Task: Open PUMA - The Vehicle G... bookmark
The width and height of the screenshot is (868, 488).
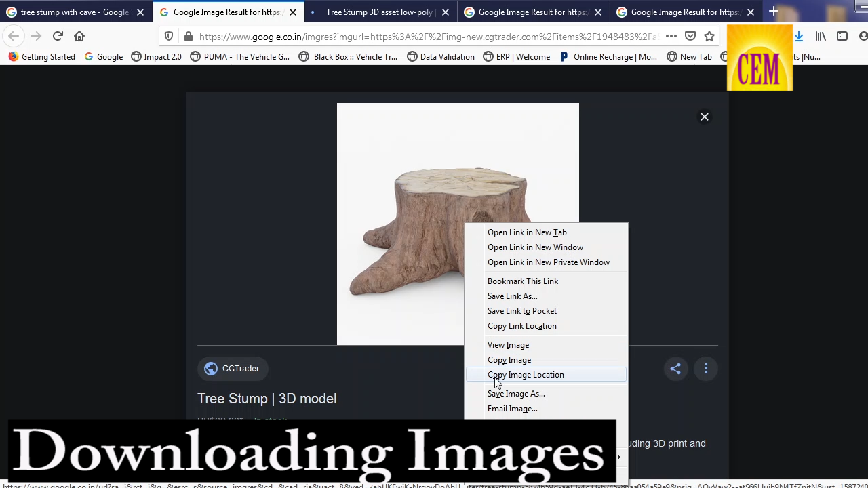Action: coord(240,57)
